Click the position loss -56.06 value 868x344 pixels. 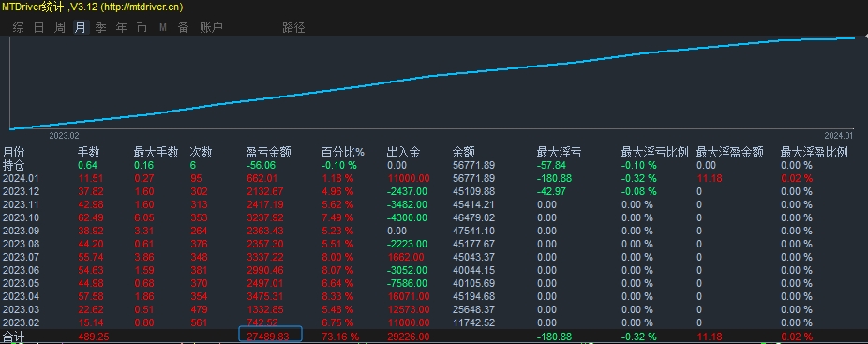(x=261, y=165)
